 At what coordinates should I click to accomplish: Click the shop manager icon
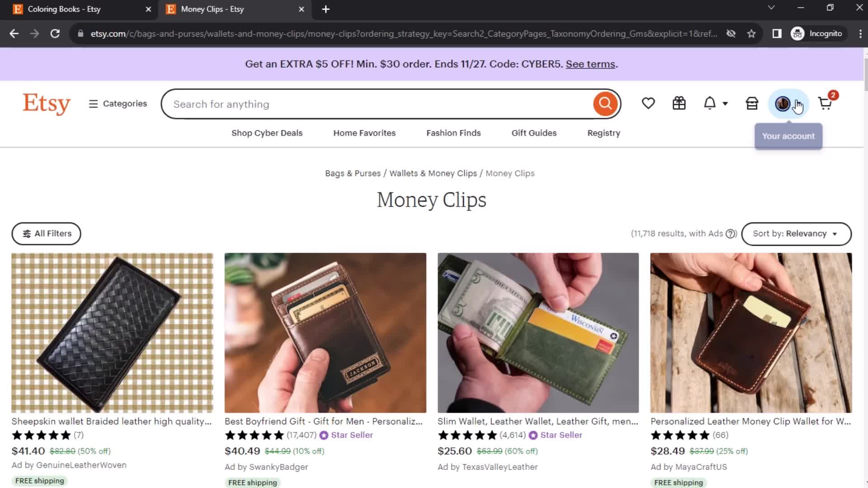click(751, 103)
